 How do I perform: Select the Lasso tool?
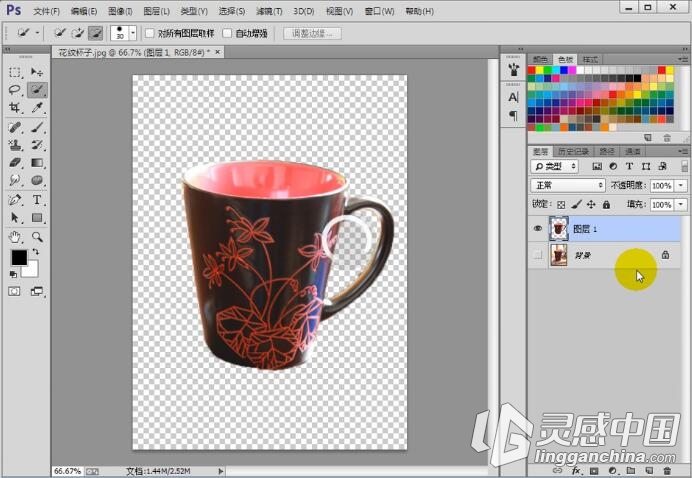click(15, 90)
